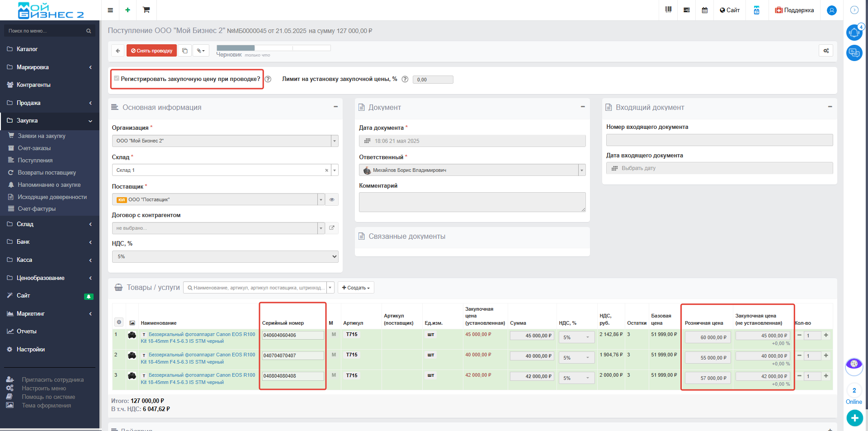View supplier details eye icon
The height and width of the screenshot is (431, 868).
332,199
